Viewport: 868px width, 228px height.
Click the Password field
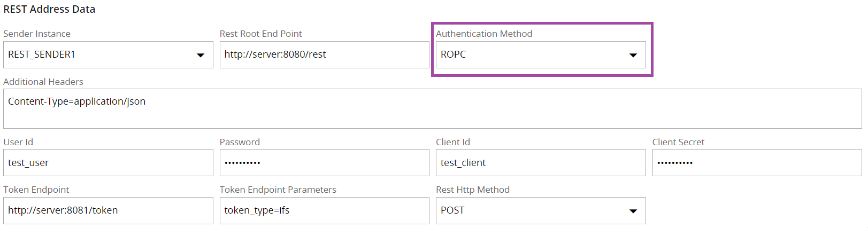tap(324, 163)
